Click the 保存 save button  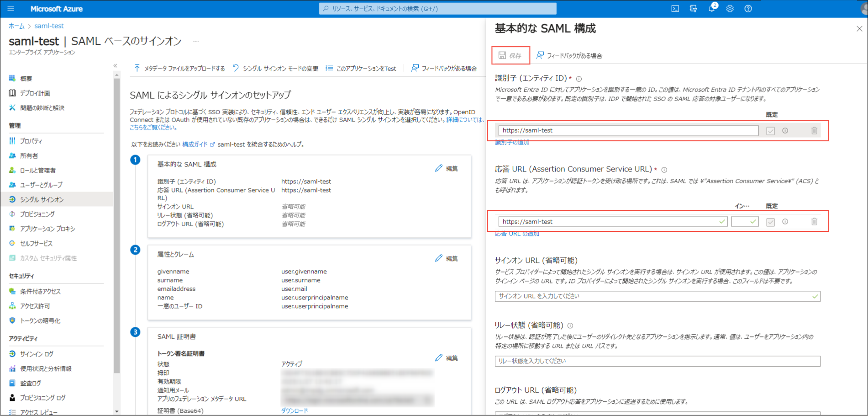click(x=510, y=55)
